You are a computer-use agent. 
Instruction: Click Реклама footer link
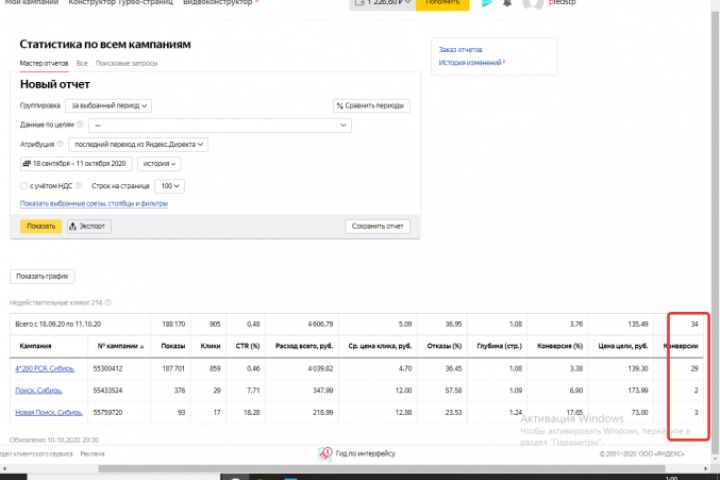(x=92, y=454)
